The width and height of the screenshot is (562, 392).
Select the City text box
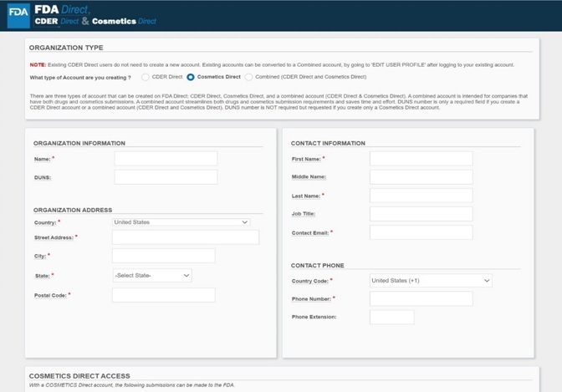[163, 256]
